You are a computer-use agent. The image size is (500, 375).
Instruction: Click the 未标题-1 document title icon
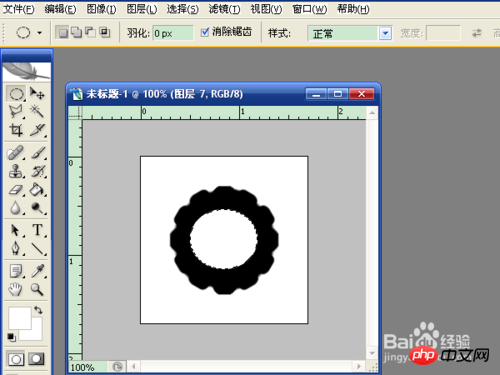(x=77, y=94)
